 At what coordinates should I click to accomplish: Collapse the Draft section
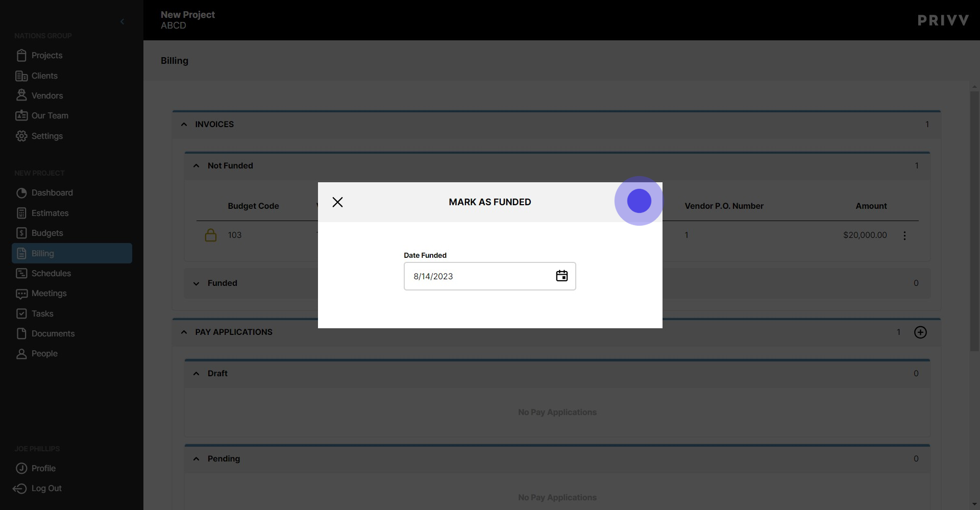pyautogui.click(x=197, y=373)
